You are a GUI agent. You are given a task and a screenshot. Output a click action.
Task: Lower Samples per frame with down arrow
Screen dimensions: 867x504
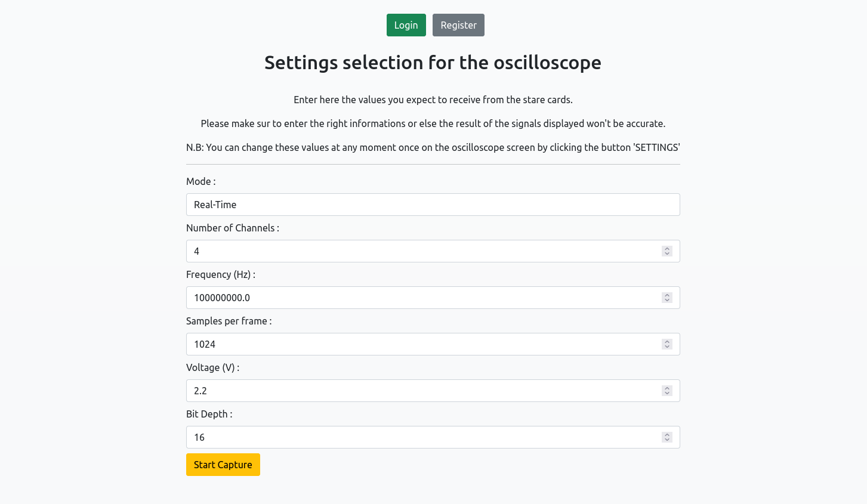point(667,347)
